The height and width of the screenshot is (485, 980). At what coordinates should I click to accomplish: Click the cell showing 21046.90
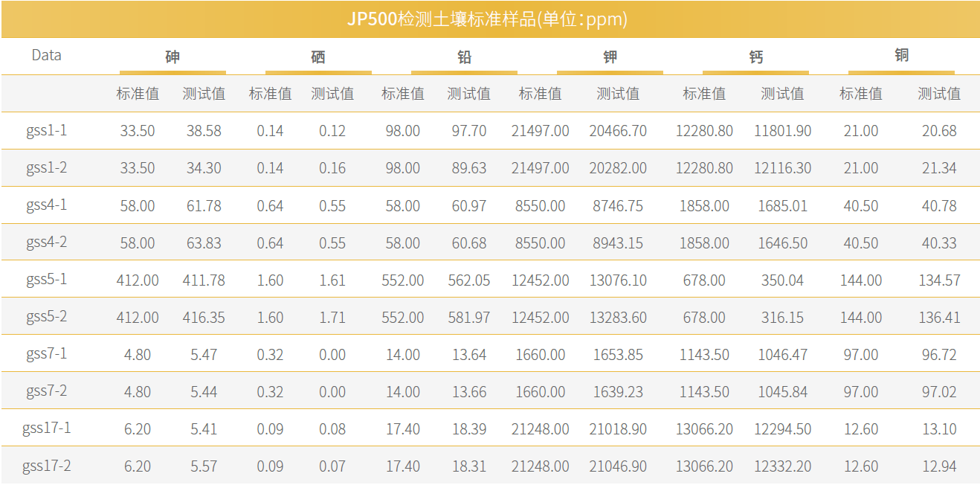618,466
